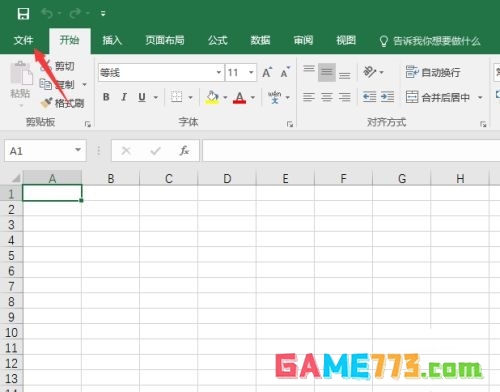
Task: Switch to the 插入 (Insert) tab
Action: pyautogui.click(x=112, y=41)
